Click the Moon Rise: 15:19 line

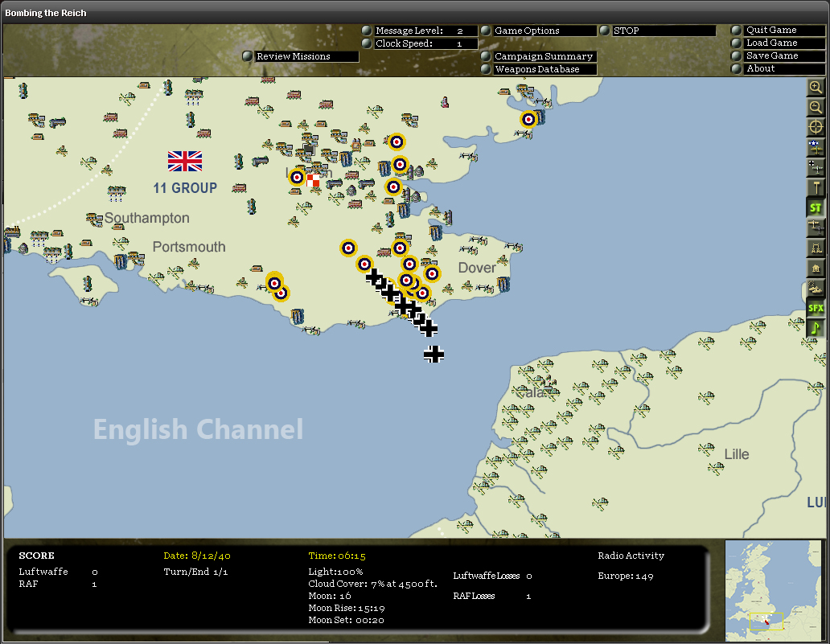tap(346, 608)
